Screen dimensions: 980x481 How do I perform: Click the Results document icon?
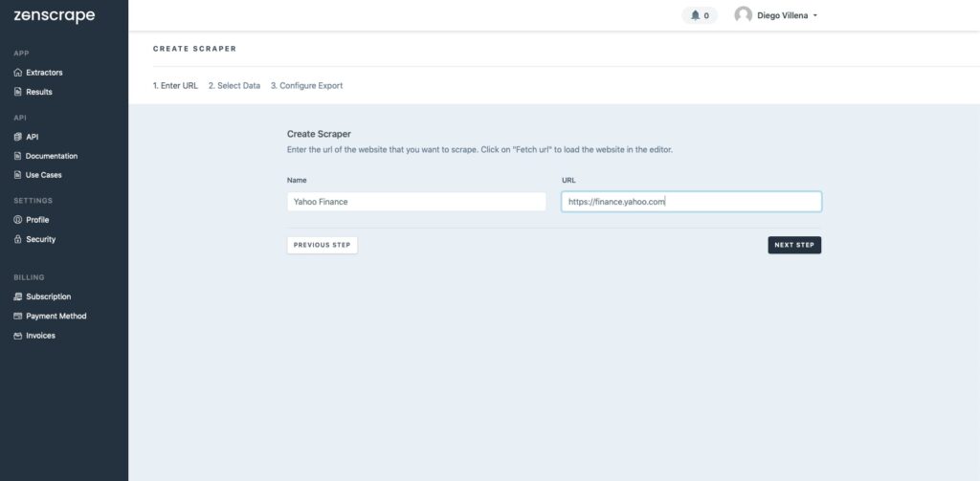[18, 92]
